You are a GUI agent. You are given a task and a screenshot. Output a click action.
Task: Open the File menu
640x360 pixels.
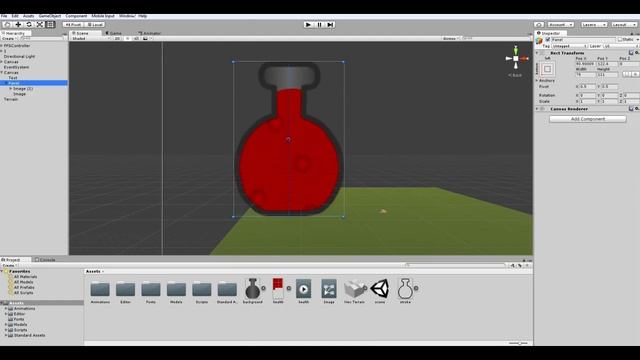click(x=4, y=16)
